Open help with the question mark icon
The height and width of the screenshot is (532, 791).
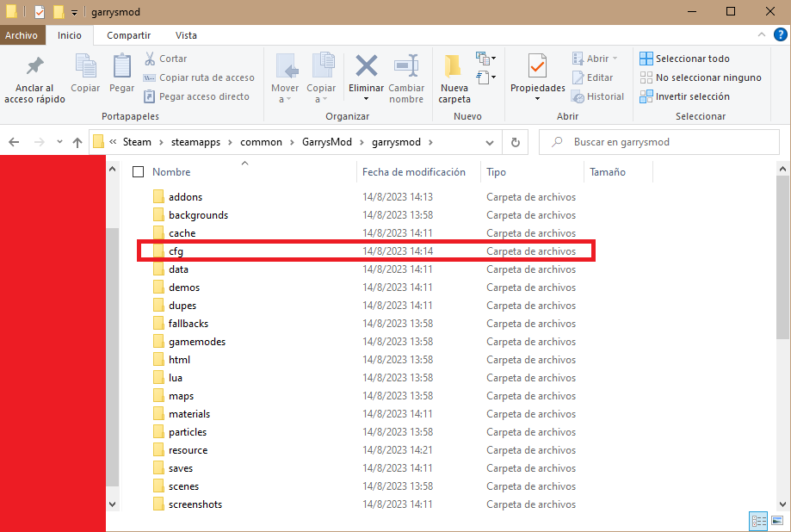tap(780, 34)
